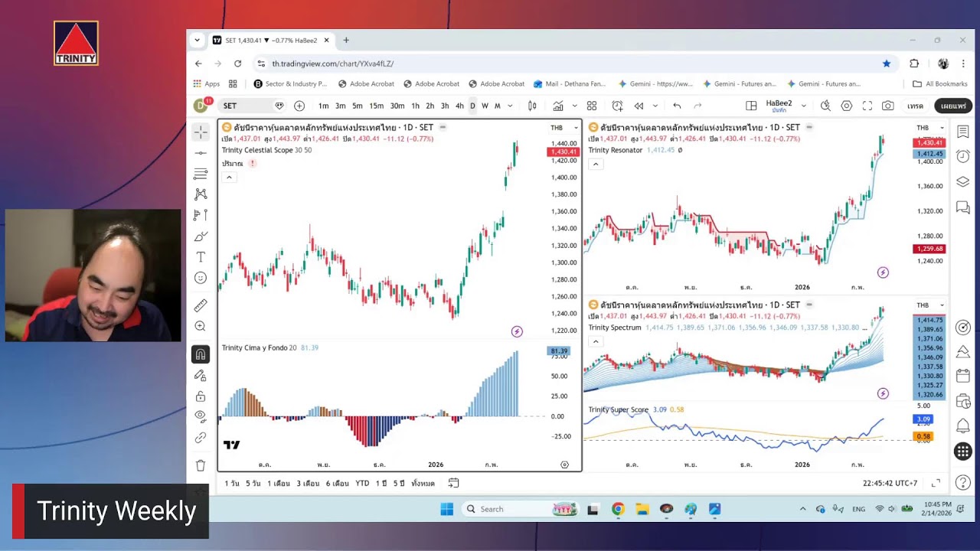Select the text annotation tool
This screenshot has width=980, height=551.
(201, 257)
